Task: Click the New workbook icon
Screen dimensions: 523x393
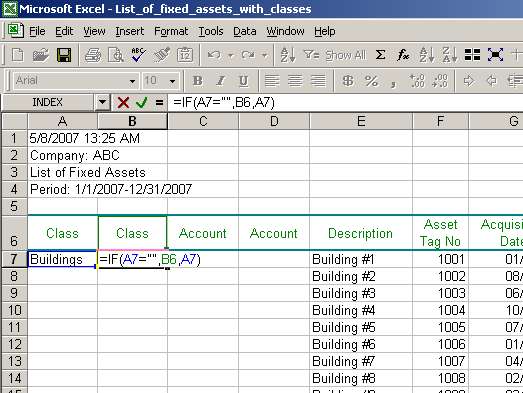Action: tap(17, 55)
